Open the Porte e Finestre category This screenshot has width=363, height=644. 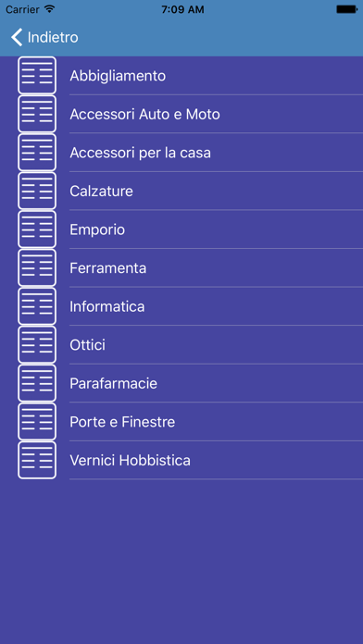point(181,422)
